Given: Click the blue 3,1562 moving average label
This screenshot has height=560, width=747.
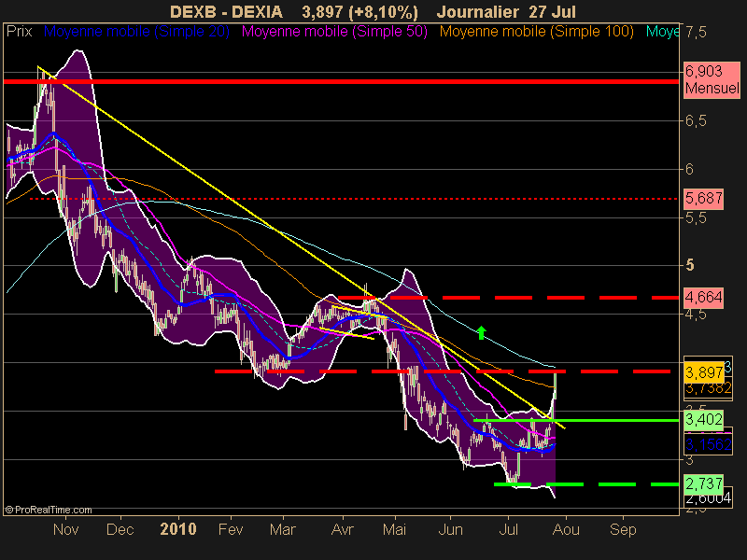Looking at the screenshot, I should pos(708,445).
